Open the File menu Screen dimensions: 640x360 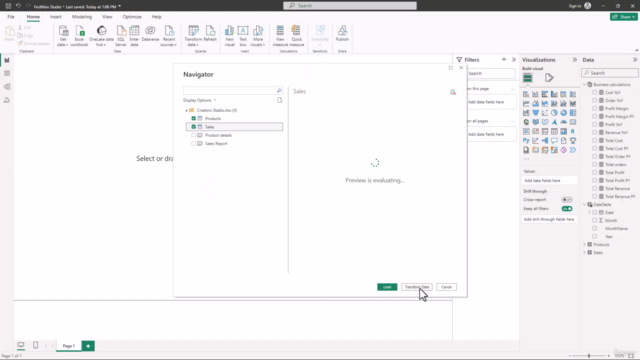point(11,17)
